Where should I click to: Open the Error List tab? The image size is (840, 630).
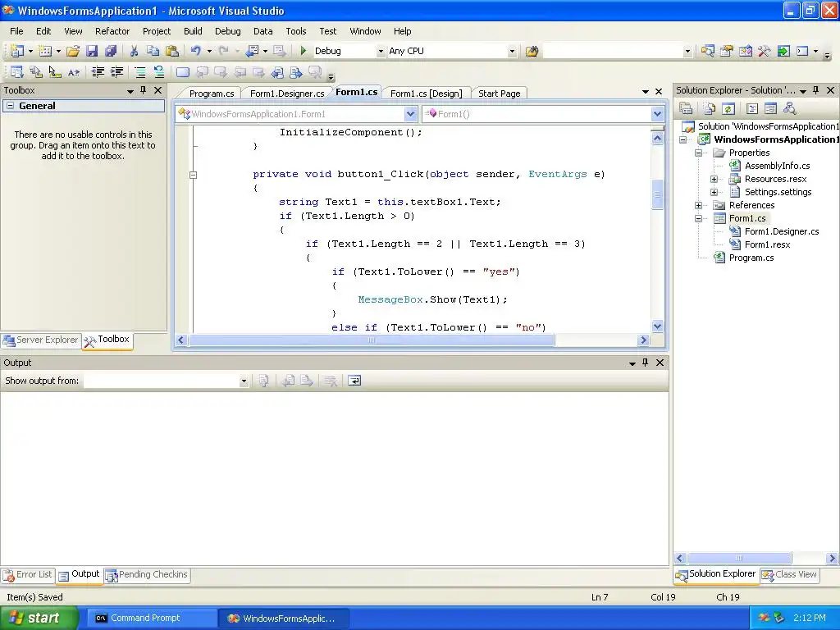coord(28,575)
